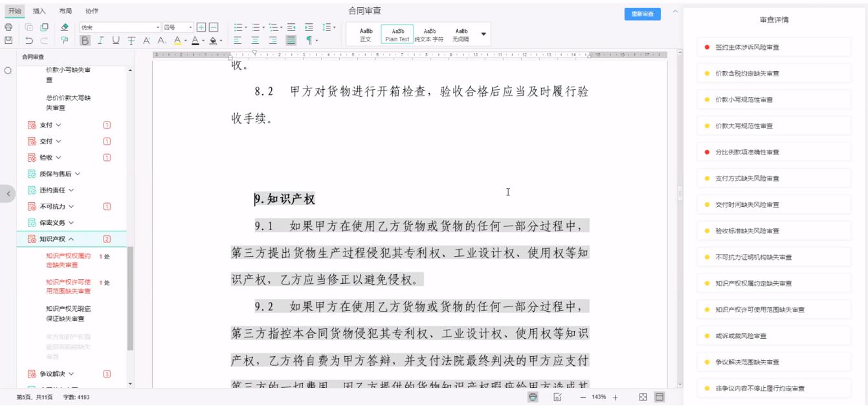Viewport: 868px width, 406px height.
Task: Select the 纯文本 字符 style
Action: pos(428,35)
